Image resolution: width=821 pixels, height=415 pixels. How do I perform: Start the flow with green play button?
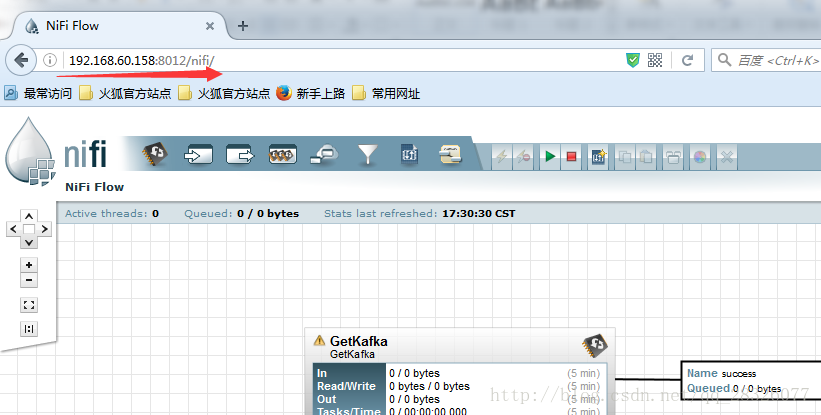point(550,156)
